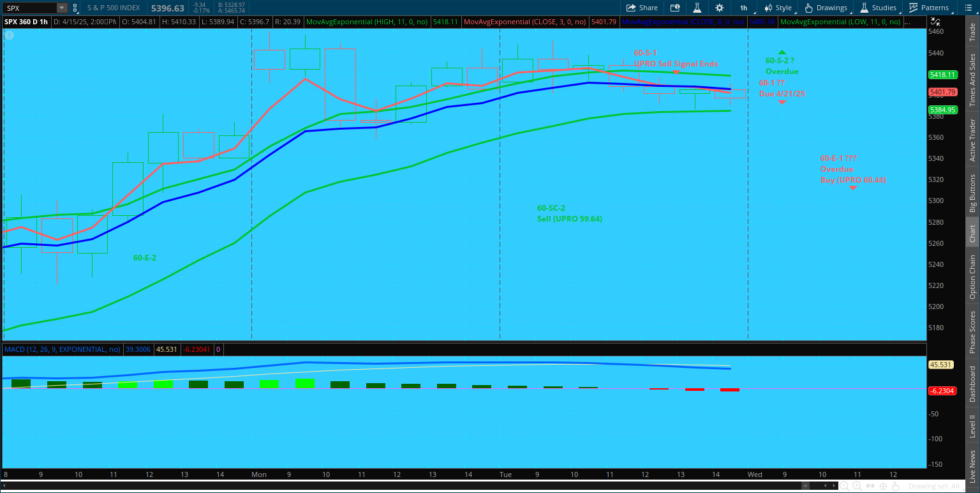The width and height of the screenshot is (980, 493).
Task: Open the Phase Scores side tab
Action: pos(972,332)
